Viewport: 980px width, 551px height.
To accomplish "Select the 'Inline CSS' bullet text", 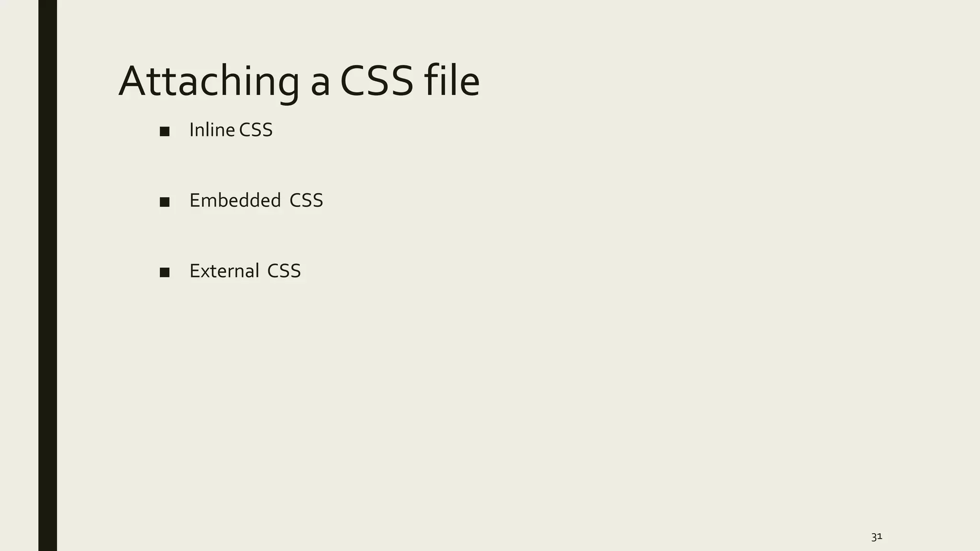I will [x=231, y=130].
